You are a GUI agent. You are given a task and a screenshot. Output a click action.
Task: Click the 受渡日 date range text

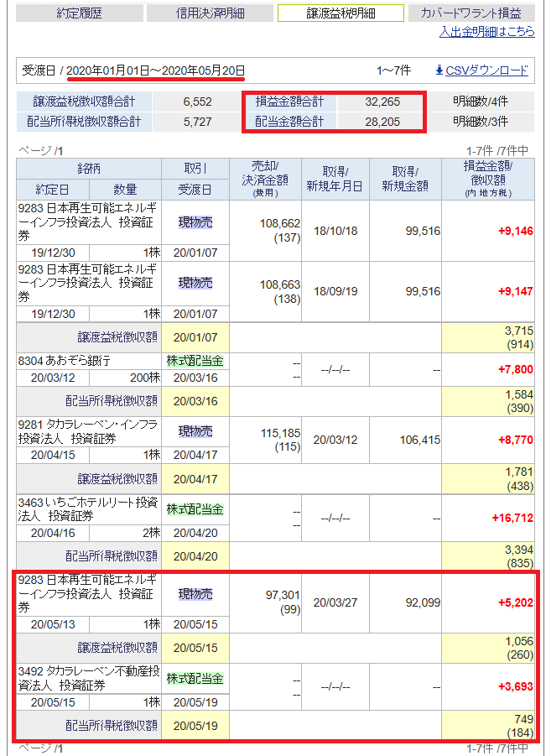tap(156, 70)
